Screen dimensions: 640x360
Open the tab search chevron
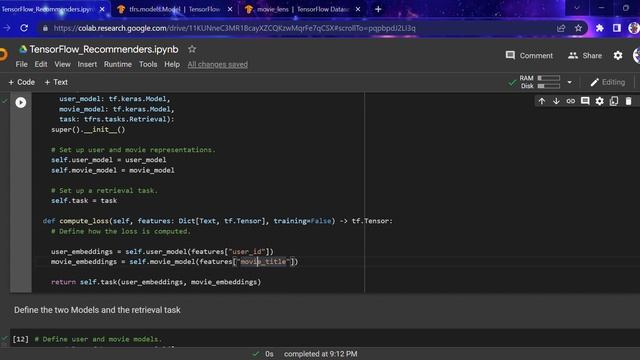point(576,8)
